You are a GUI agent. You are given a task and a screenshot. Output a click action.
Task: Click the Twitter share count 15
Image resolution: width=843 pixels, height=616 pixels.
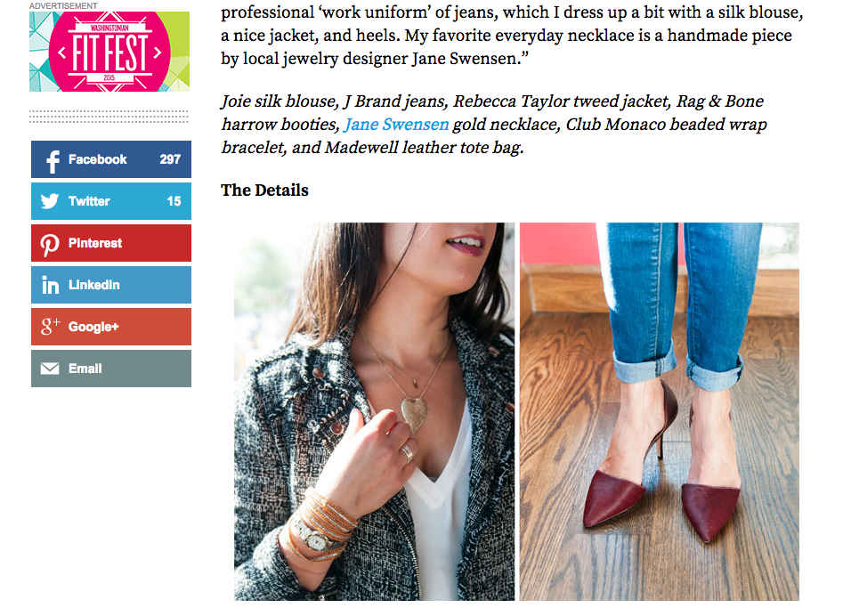pyautogui.click(x=174, y=201)
